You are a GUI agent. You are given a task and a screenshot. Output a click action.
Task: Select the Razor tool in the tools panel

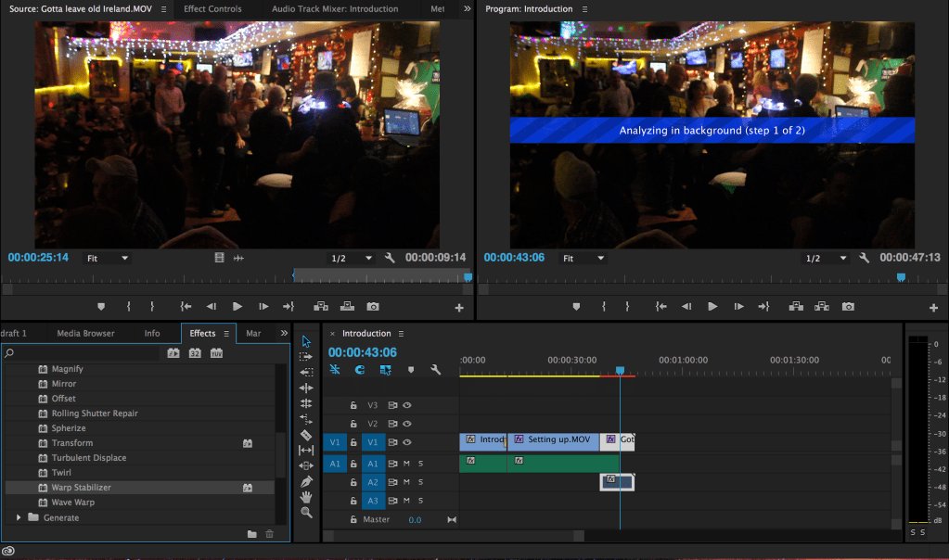point(306,435)
